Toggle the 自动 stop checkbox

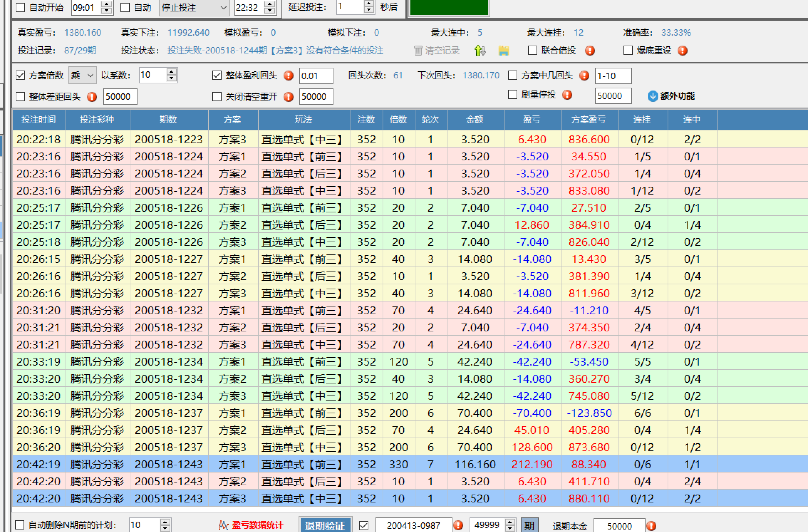point(125,7)
